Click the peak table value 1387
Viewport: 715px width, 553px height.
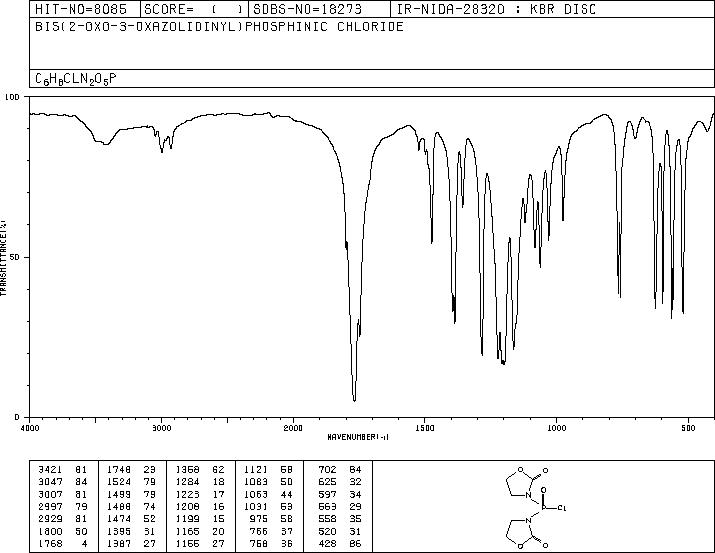(x=119, y=543)
